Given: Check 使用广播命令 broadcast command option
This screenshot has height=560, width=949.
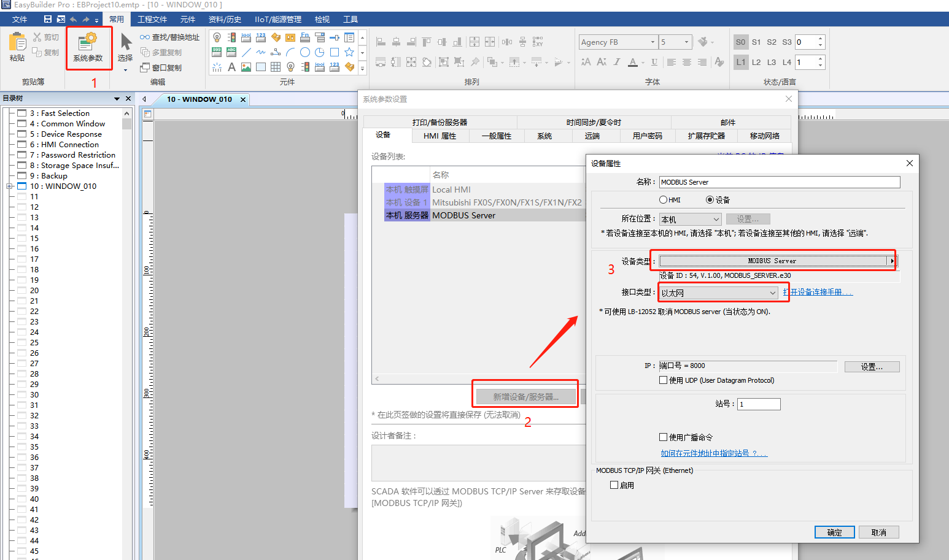Looking at the screenshot, I should point(664,437).
